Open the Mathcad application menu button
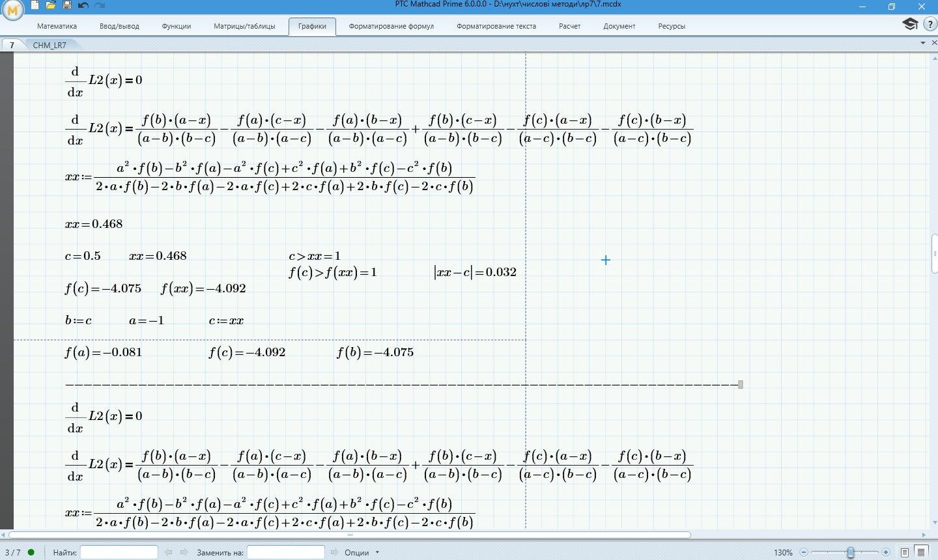This screenshot has width=938, height=560. 12,10
